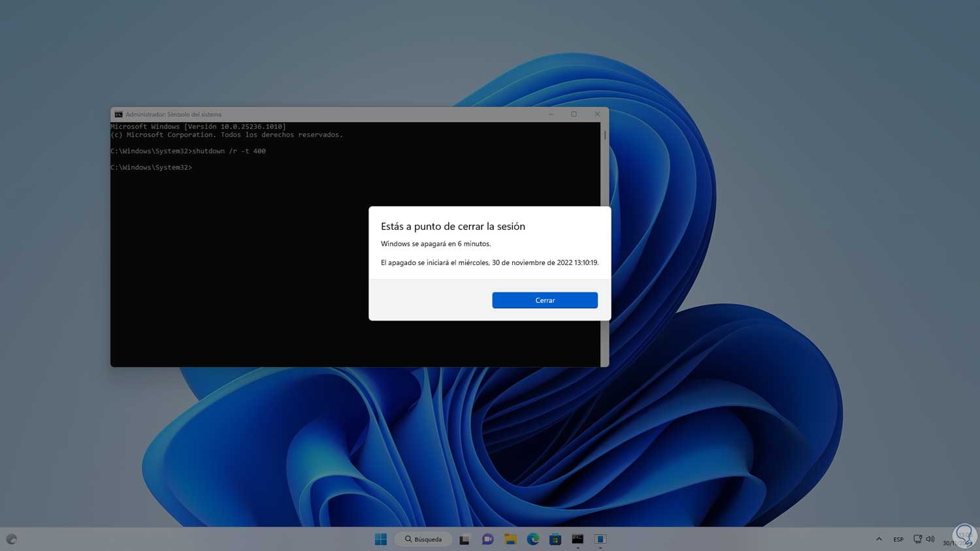Screen dimensions: 980x551
Task: Click the 'Estás a punto de cerrar la sesión' heading
Action: point(453,227)
